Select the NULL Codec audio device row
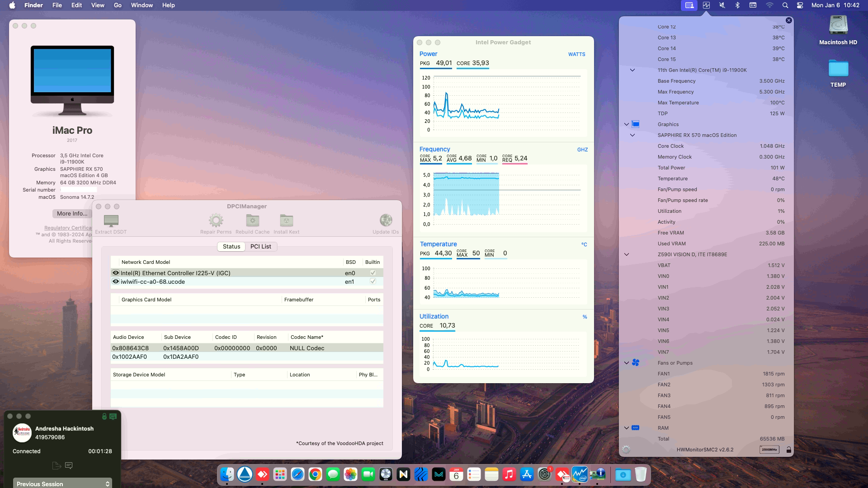868x488 pixels. (x=247, y=348)
